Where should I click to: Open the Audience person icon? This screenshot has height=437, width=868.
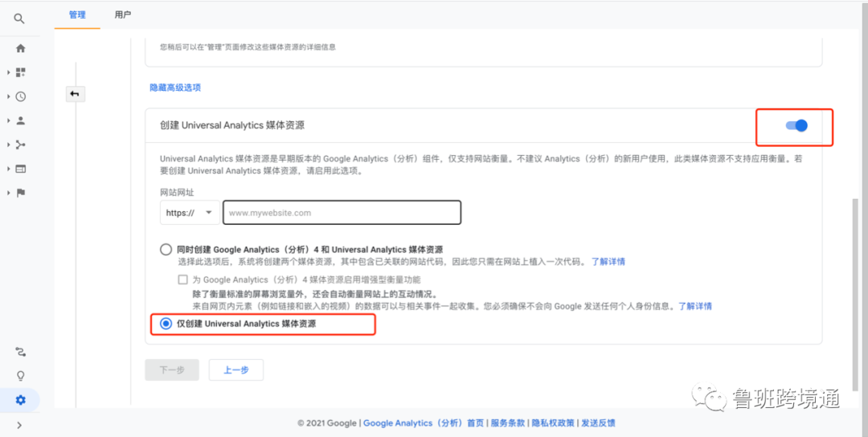(x=20, y=120)
